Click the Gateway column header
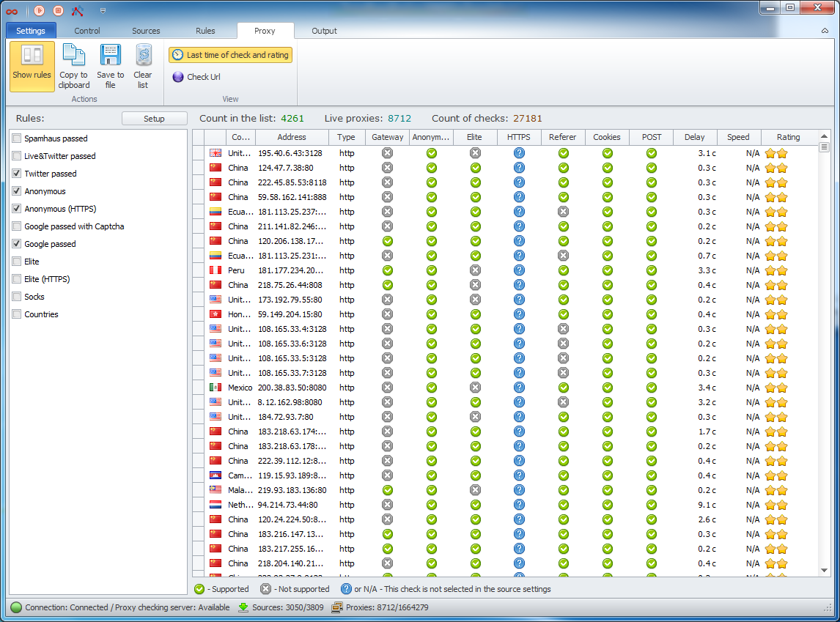Viewport: 840px width, 622px height. (x=387, y=138)
